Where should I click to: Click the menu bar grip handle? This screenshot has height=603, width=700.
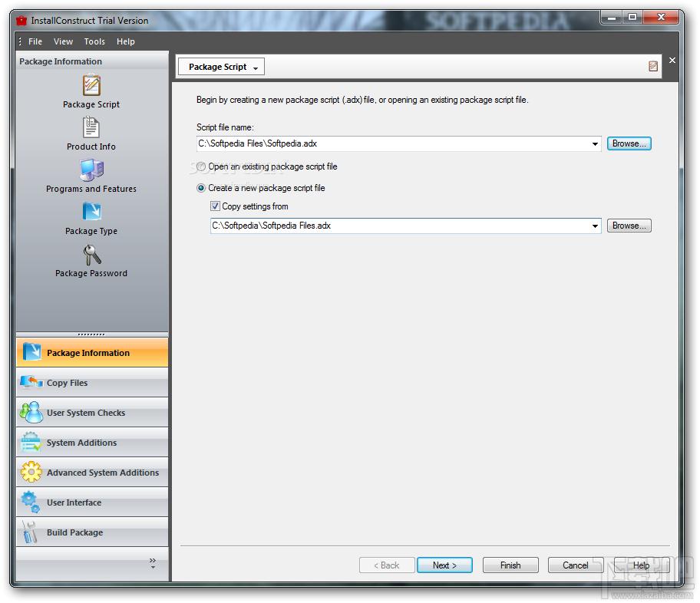(x=20, y=41)
